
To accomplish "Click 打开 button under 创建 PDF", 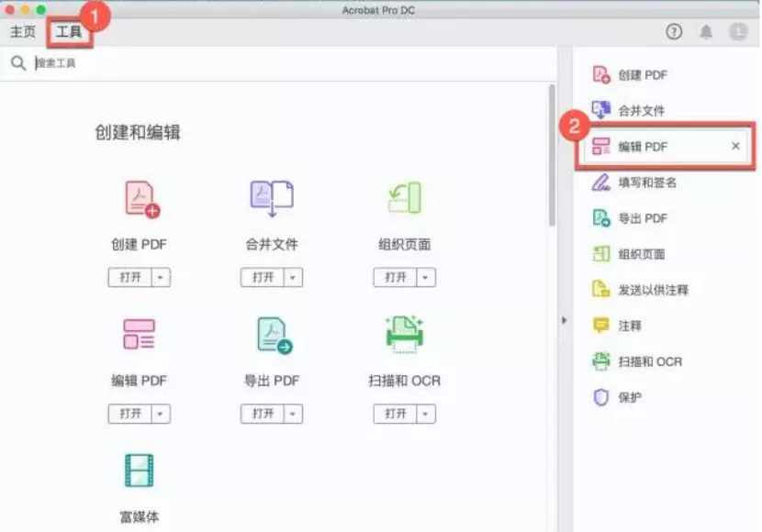I will pyautogui.click(x=129, y=278).
